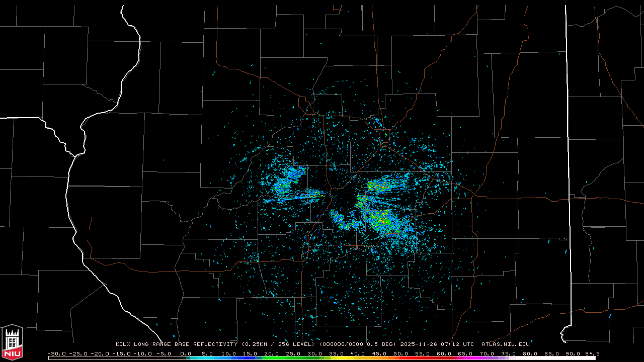
Task: Click the 94.5 scale label
Action: pyautogui.click(x=592, y=354)
